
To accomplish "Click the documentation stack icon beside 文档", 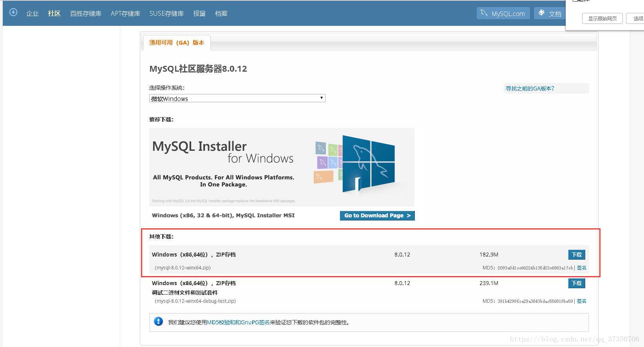I will [x=541, y=13].
